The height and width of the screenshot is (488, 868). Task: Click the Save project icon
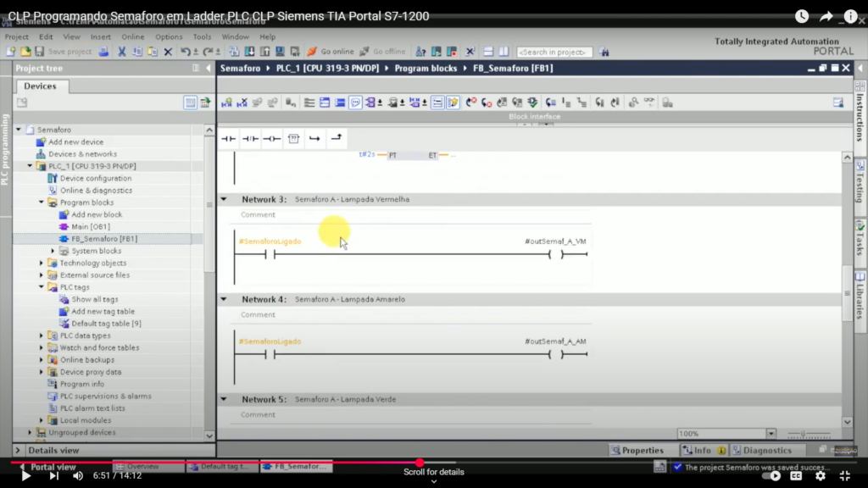tap(39, 52)
